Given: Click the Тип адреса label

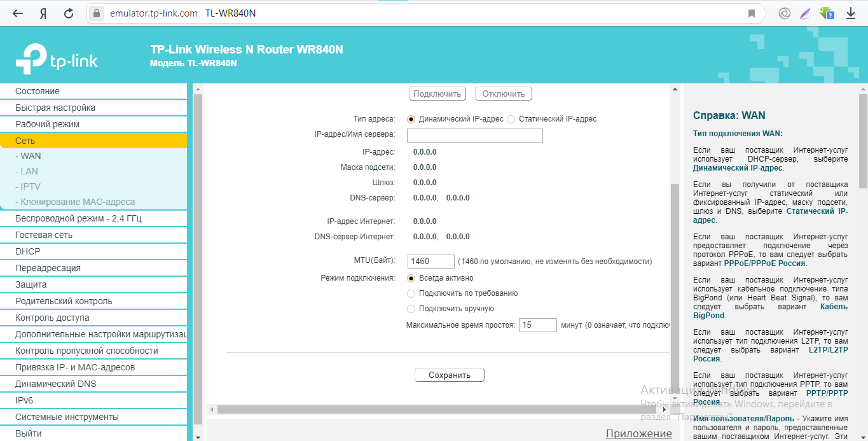Looking at the screenshot, I should point(374,119).
